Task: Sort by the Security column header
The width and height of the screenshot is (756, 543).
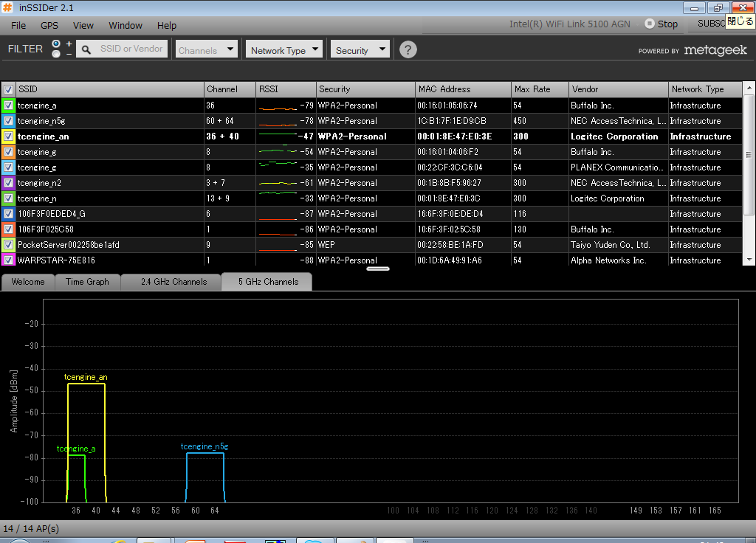Action: 365,89
